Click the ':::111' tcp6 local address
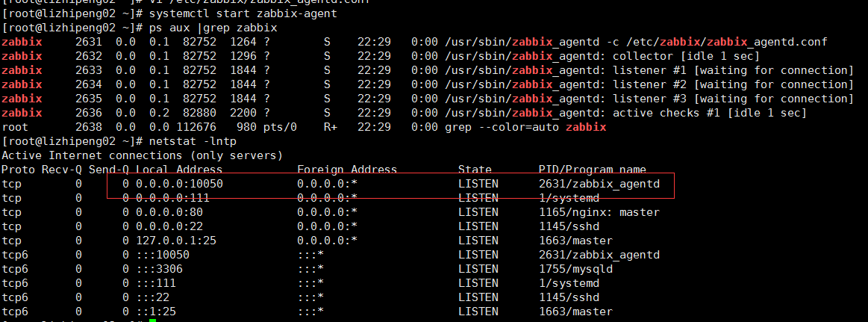 [156, 283]
